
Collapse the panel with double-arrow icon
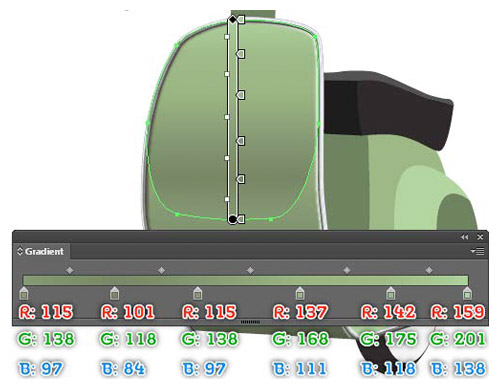tap(465, 237)
